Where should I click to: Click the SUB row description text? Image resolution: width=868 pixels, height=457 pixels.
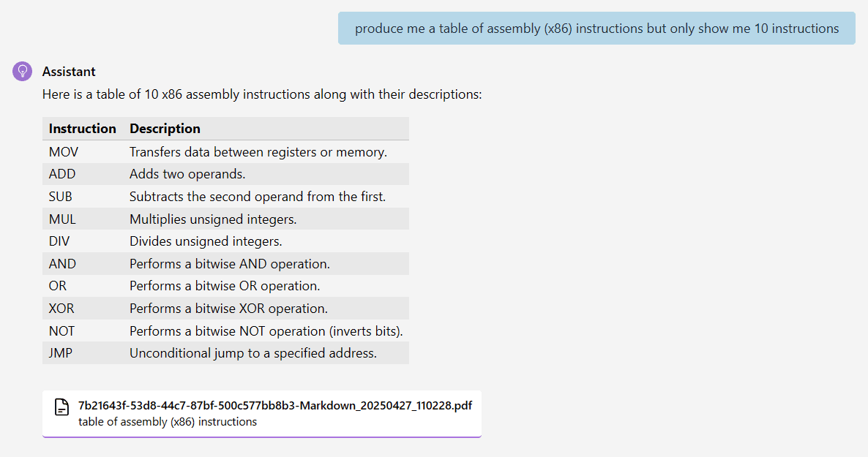[x=258, y=197]
